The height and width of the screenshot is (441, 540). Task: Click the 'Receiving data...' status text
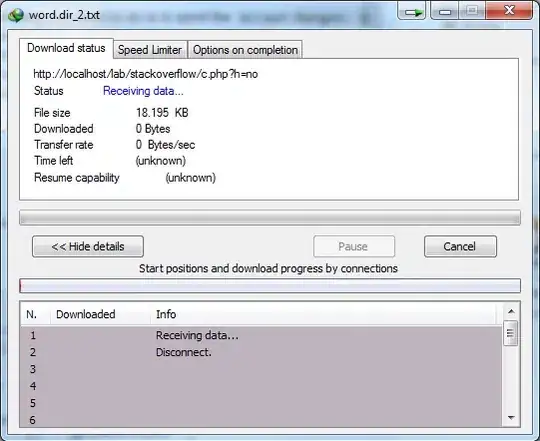click(x=143, y=91)
